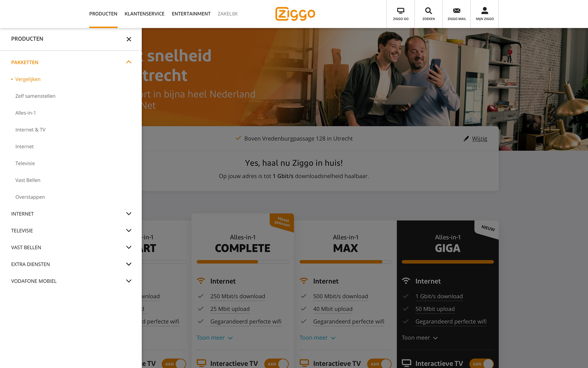Viewport: 588px width, 368px height.
Task: Click the Zoeken magnifier icon
Action: (428, 11)
